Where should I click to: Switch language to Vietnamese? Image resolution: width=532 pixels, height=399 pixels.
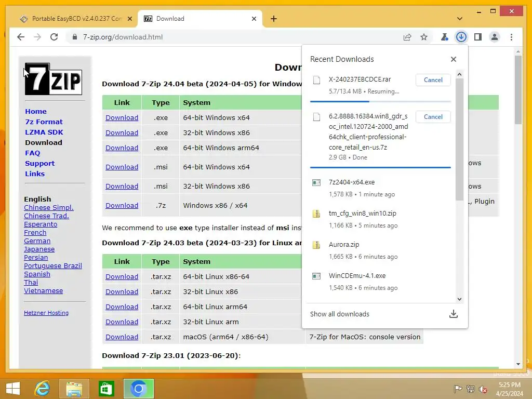tap(44, 291)
